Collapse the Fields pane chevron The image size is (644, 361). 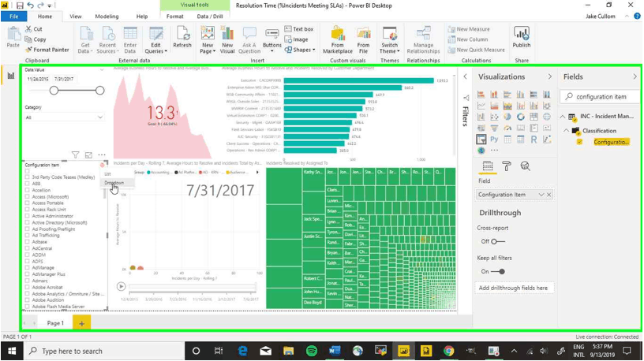635,76
